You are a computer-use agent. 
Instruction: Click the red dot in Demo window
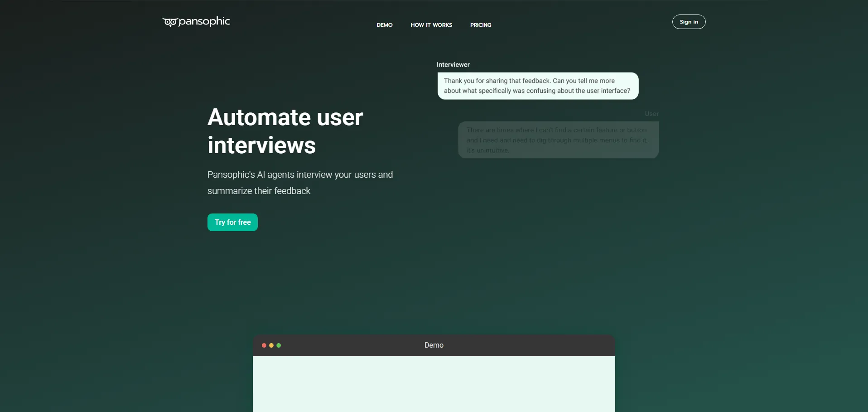tap(264, 345)
